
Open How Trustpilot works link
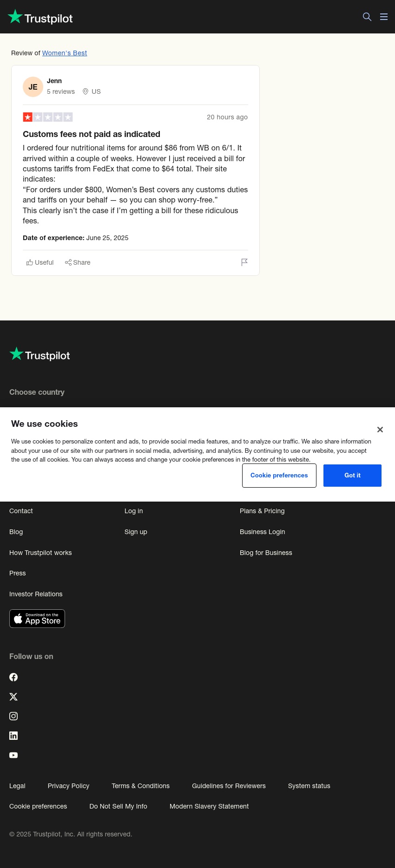(x=40, y=553)
